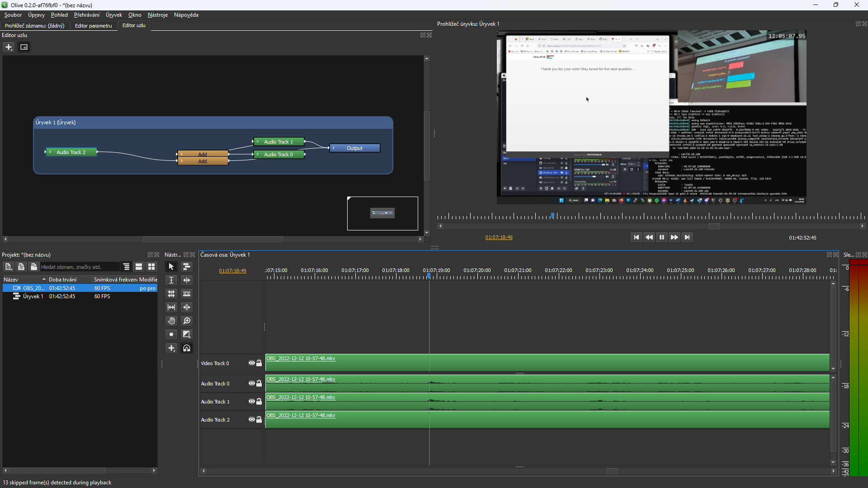The width and height of the screenshot is (868, 488).
Task: Select the Transition tool
Action: (187, 334)
